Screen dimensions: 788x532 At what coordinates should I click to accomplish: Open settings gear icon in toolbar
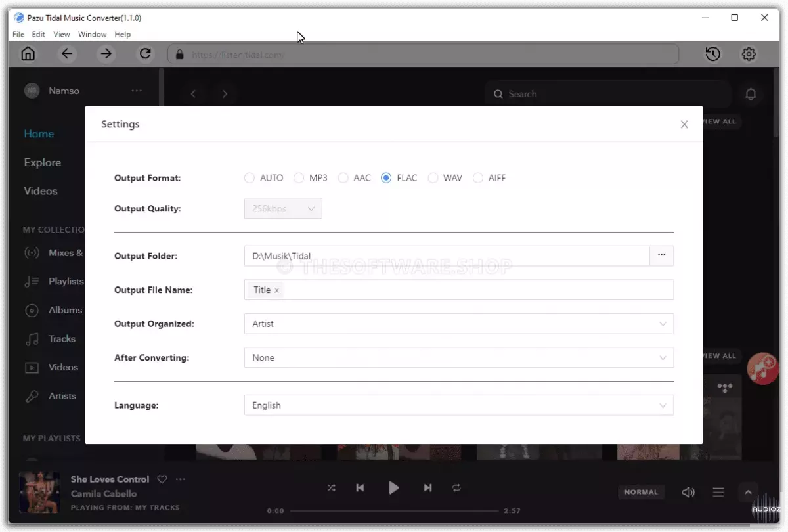pyautogui.click(x=749, y=54)
